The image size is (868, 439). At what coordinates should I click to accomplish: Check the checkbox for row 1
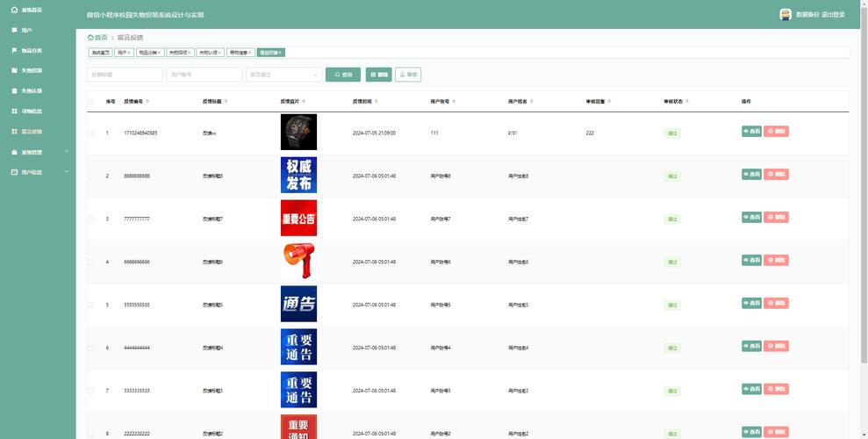[x=90, y=133]
